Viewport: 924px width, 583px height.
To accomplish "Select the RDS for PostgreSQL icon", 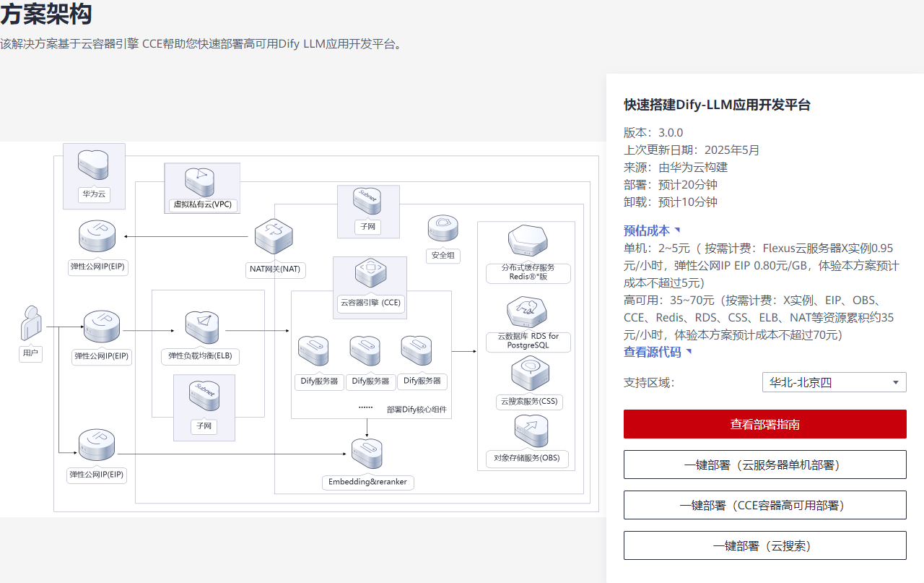I will pos(527,312).
